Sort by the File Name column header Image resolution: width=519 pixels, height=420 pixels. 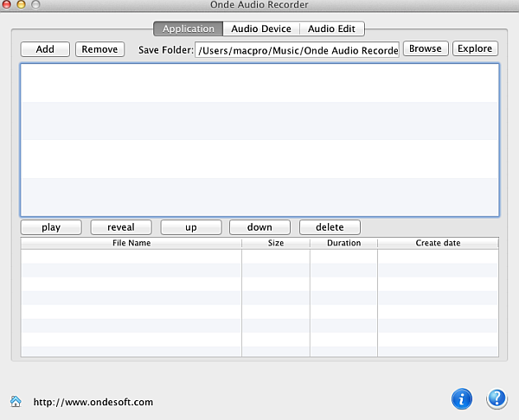[x=131, y=244]
